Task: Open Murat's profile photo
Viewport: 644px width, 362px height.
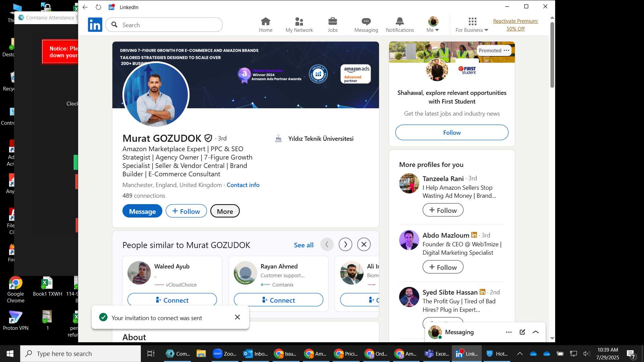Action: [x=156, y=95]
